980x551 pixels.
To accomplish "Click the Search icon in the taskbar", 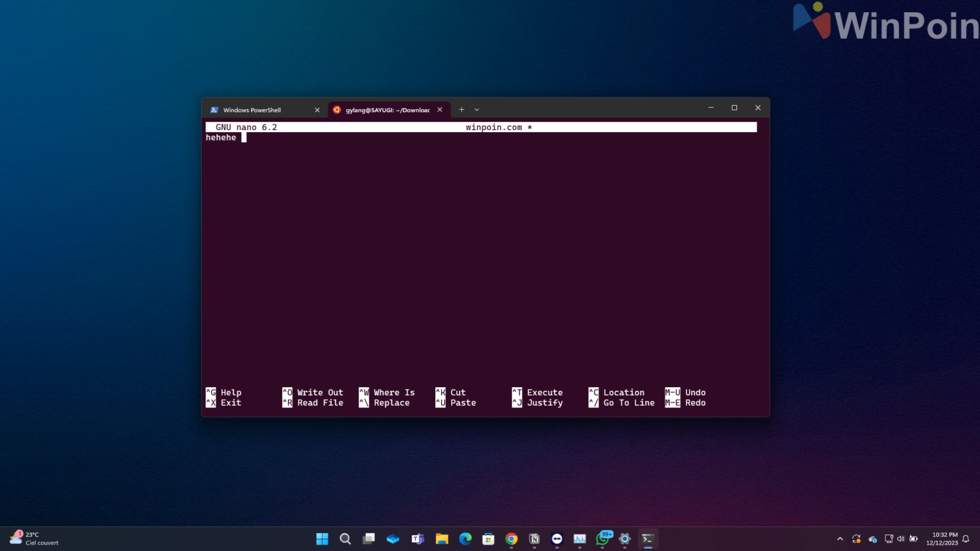I will tap(345, 539).
